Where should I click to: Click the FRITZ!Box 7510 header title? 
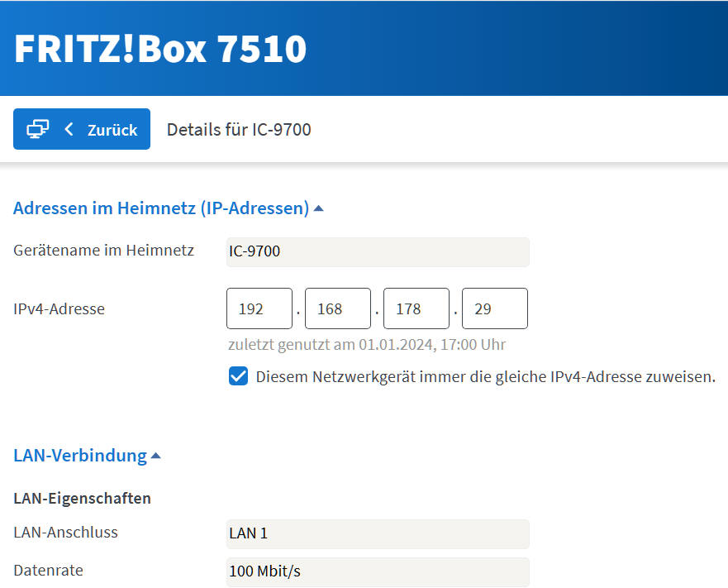(x=160, y=48)
